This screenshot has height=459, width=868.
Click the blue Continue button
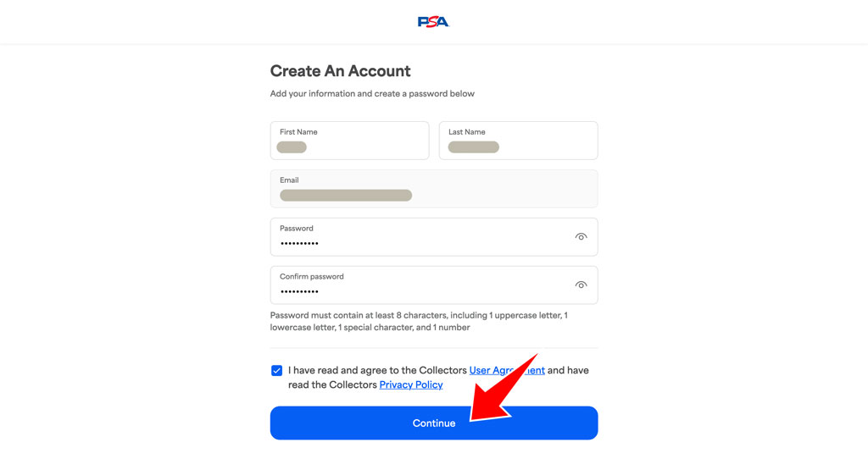pos(434,423)
